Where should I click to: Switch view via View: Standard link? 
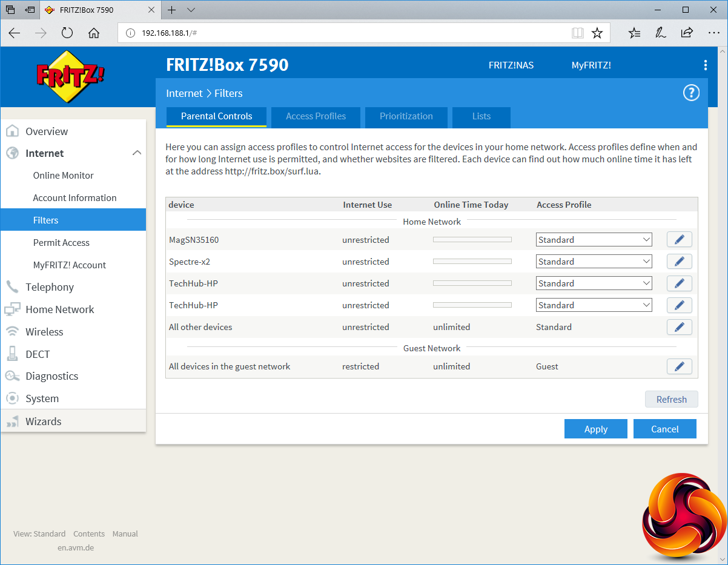tap(39, 534)
